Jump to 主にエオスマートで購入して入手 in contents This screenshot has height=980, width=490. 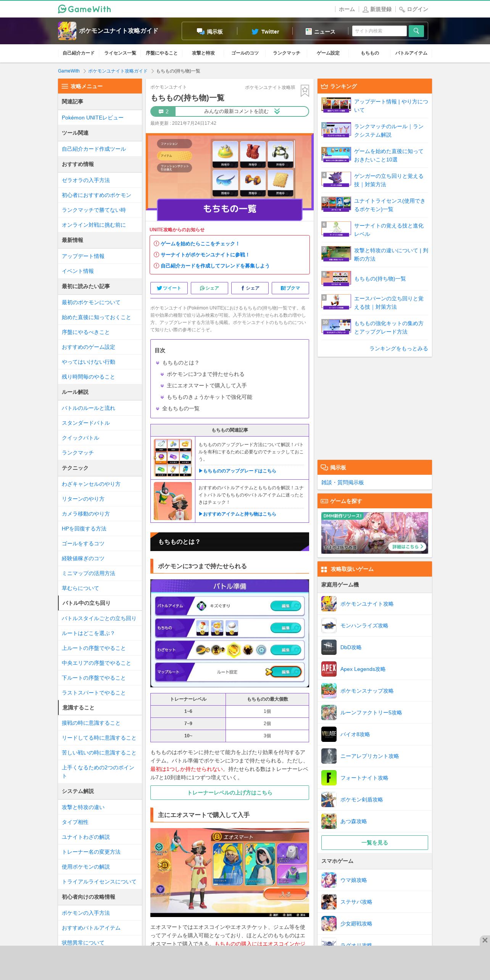coord(206,385)
